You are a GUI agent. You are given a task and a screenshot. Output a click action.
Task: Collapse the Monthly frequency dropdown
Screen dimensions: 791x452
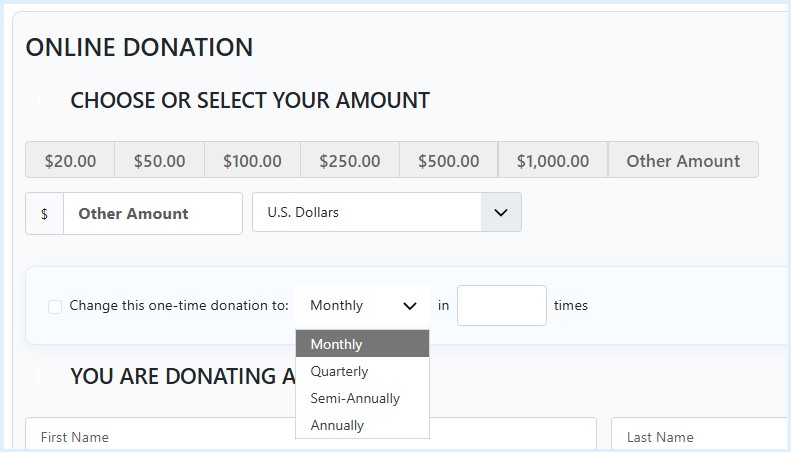coord(362,306)
